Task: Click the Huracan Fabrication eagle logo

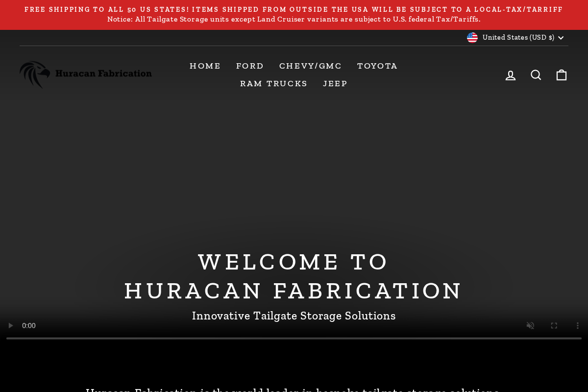Action: pos(86,74)
